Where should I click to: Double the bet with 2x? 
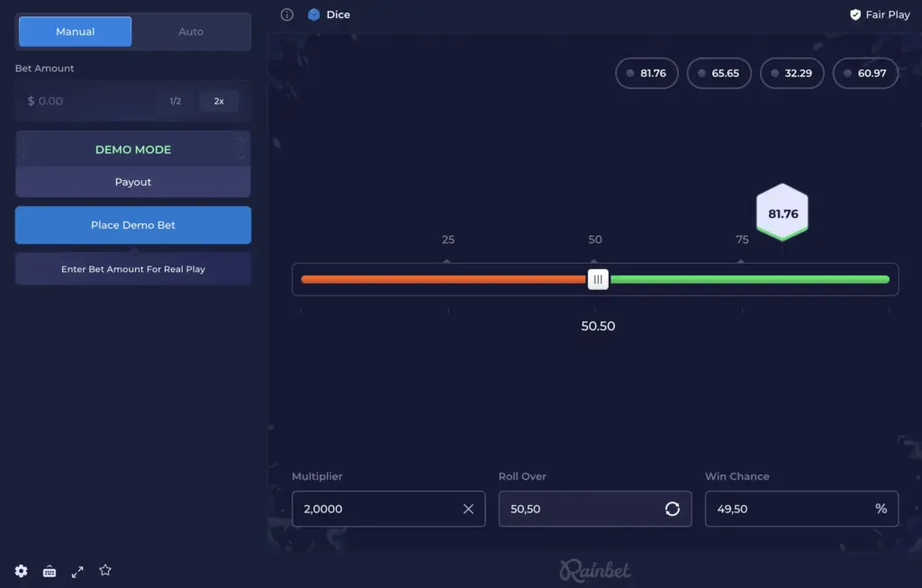[219, 101]
